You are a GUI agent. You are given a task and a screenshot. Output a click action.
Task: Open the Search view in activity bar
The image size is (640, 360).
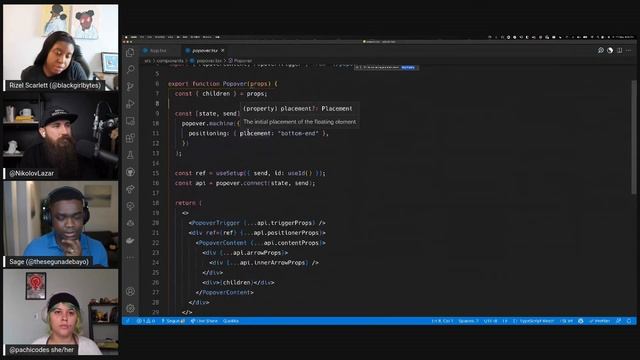(x=130, y=69)
